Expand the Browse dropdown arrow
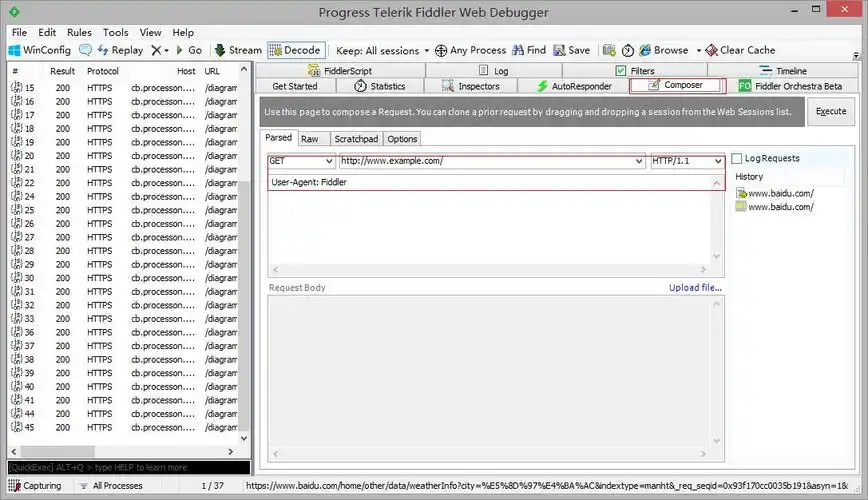Image resolution: width=868 pixels, height=500 pixels. [699, 50]
